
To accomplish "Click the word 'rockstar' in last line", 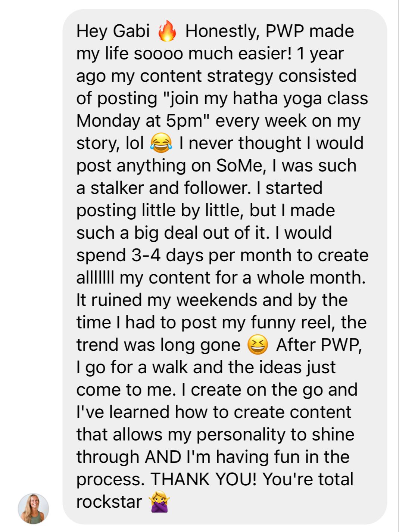I will coord(109,502).
